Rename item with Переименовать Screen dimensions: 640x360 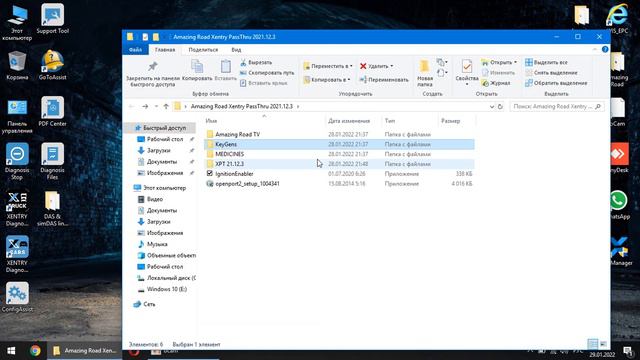(384, 80)
